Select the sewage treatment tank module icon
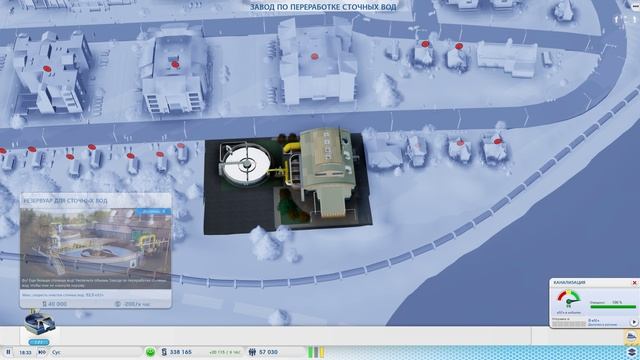640x360 pixels. tap(40, 323)
